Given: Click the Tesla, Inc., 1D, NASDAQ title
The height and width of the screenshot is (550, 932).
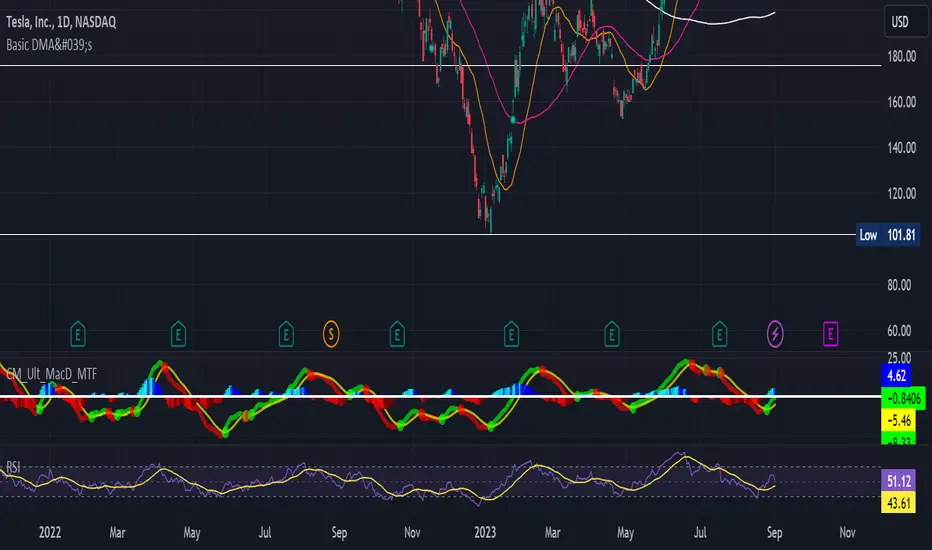Looking at the screenshot, I should click(x=61, y=23).
